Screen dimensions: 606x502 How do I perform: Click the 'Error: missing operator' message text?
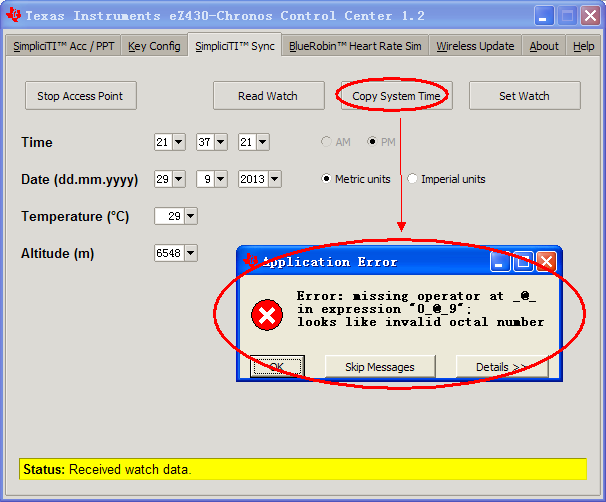(x=420, y=309)
